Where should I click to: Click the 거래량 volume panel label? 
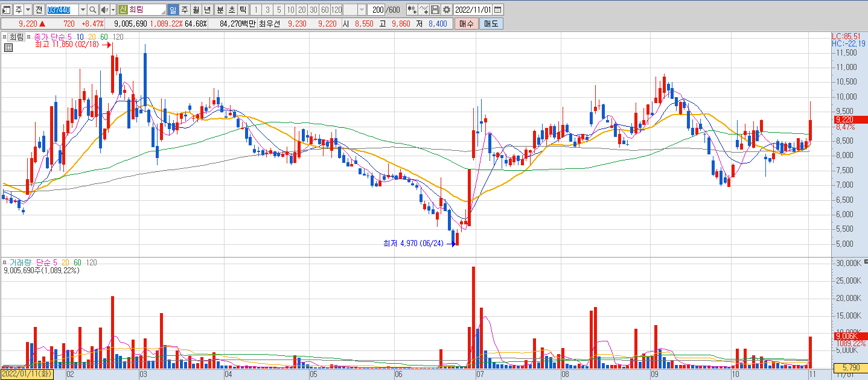pyautogui.click(x=21, y=262)
